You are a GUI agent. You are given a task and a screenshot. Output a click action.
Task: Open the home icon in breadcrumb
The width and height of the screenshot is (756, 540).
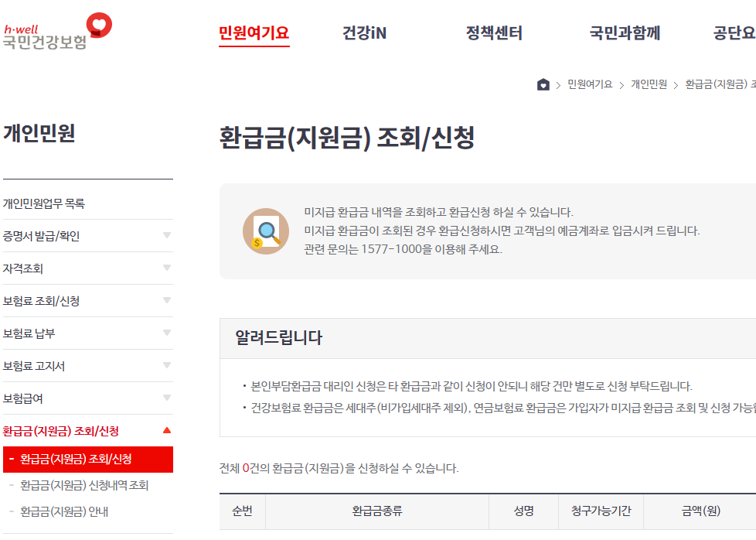coord(543,85)
